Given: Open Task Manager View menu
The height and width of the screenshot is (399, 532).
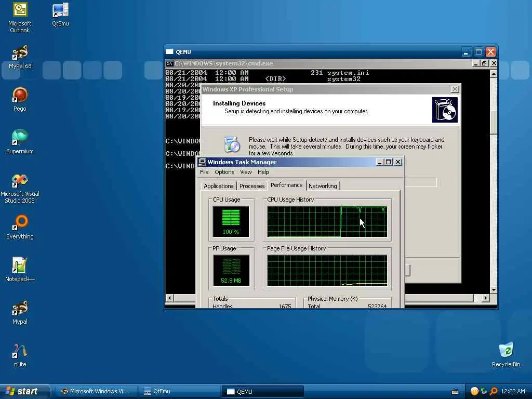Looking at the screenshot, I should tap(246, 172).
